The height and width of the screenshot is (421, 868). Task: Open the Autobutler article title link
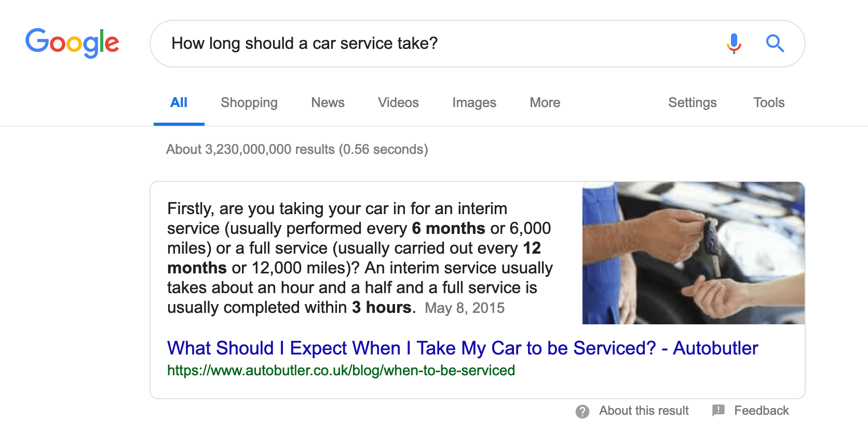click(x=463, y=348)
